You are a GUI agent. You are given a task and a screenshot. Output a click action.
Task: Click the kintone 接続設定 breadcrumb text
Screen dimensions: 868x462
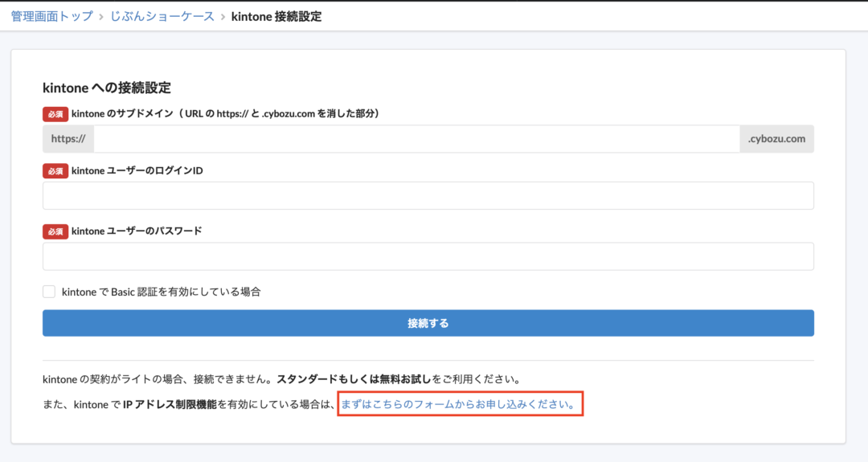click(x=276, y=16)
